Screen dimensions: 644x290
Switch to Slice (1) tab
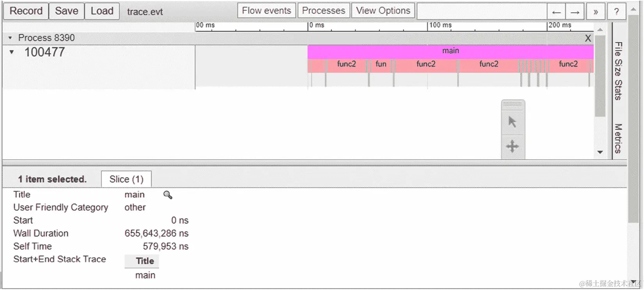click(x=126, y=179)
